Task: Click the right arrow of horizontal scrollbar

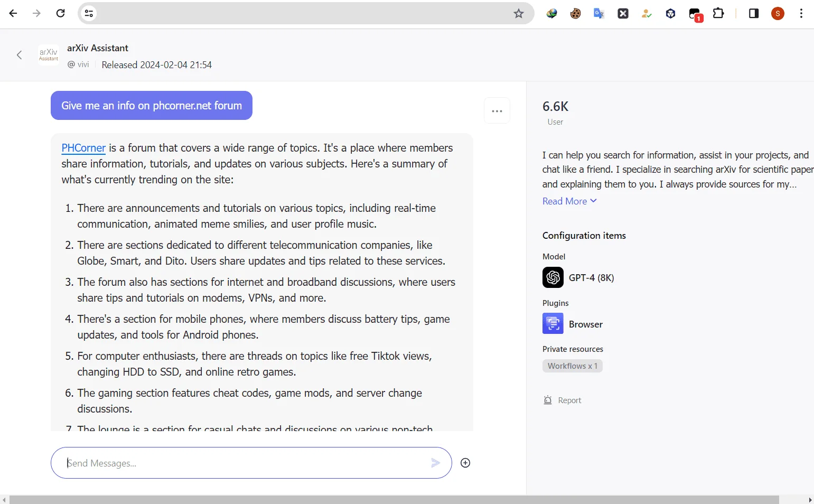Action: point(810,500)
